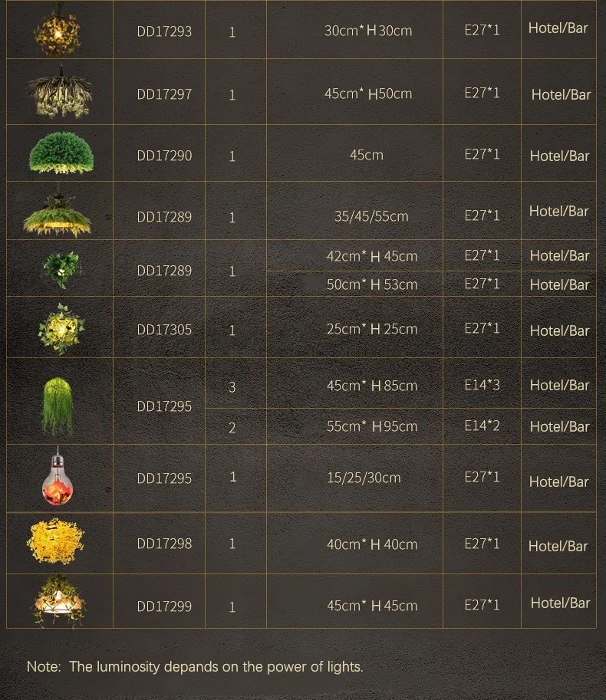Image resolution: width=606 pixels, height=700 pixels.
Task: Click the 30cm* H30cm size cell
Action: click(x=368, y=31)
